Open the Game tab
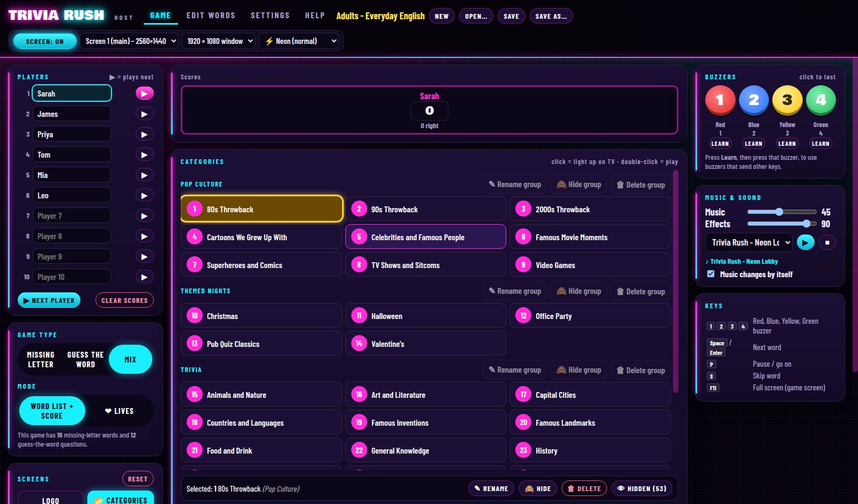The image size is (858, 504). tap(160, 16)
